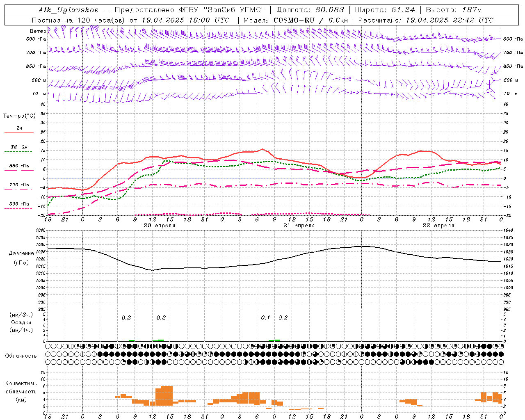
Task: Select the (мм/1ч.) precipitation unit label
Action: point(21,330)
